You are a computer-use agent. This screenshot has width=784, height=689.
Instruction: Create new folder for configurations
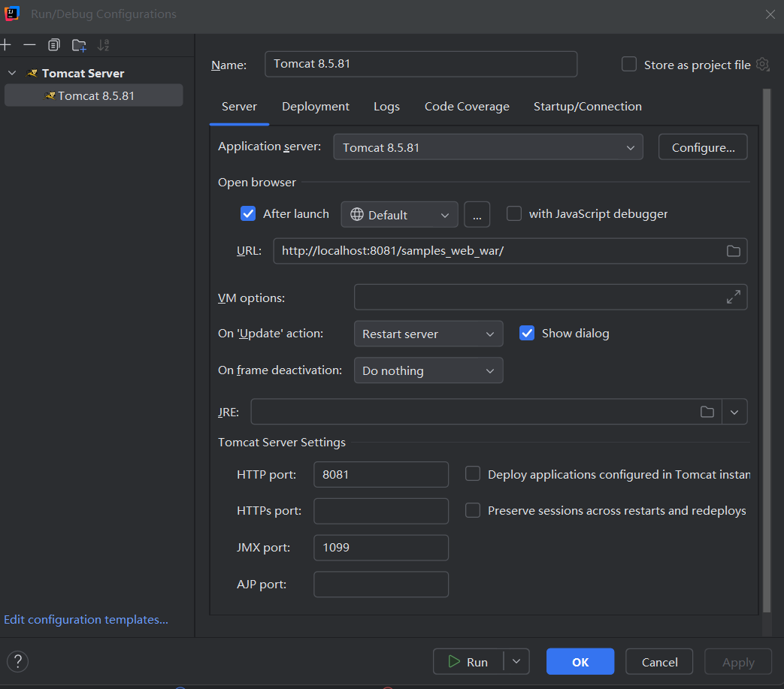[x=79, y=46]
